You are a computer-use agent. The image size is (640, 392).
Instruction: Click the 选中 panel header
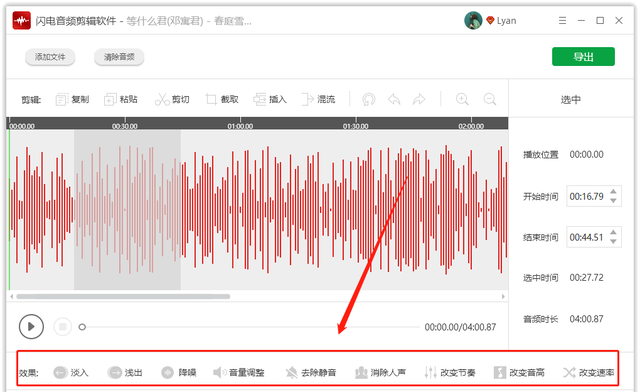(x=571, y=99)
